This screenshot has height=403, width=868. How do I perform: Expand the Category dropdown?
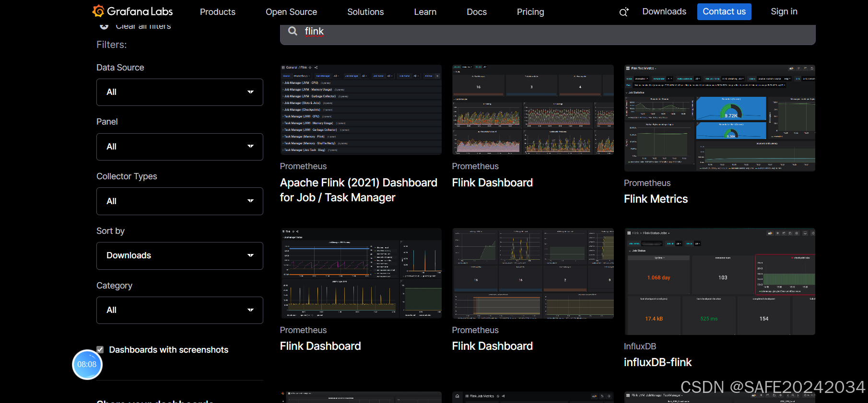pos(180,310)
